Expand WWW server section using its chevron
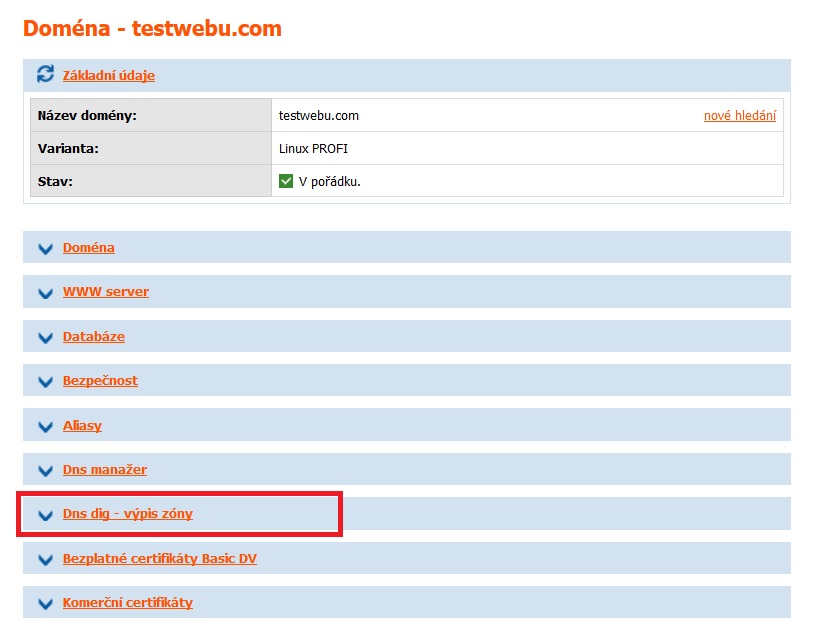This screenshot has height=644, width=818. tap(45, 293)
